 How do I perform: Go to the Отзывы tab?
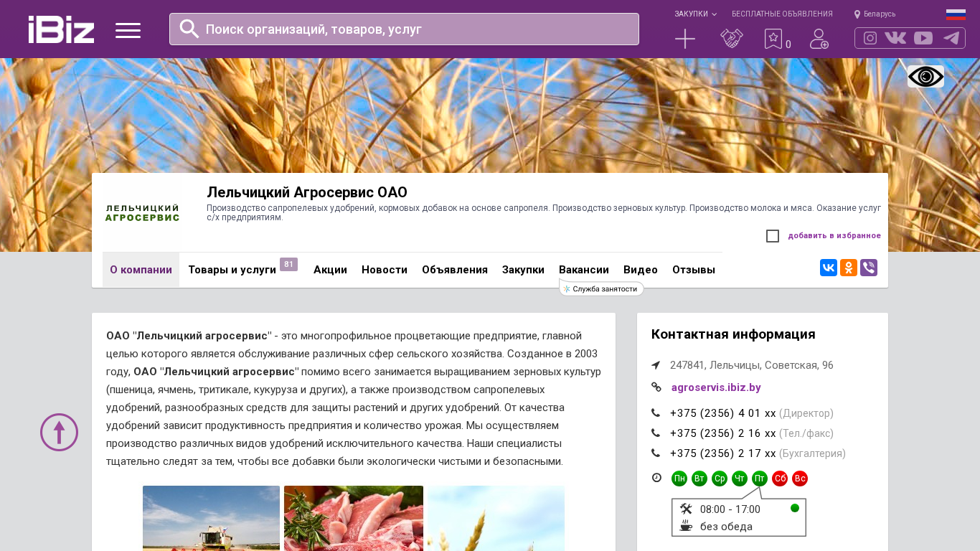(694, 270)
